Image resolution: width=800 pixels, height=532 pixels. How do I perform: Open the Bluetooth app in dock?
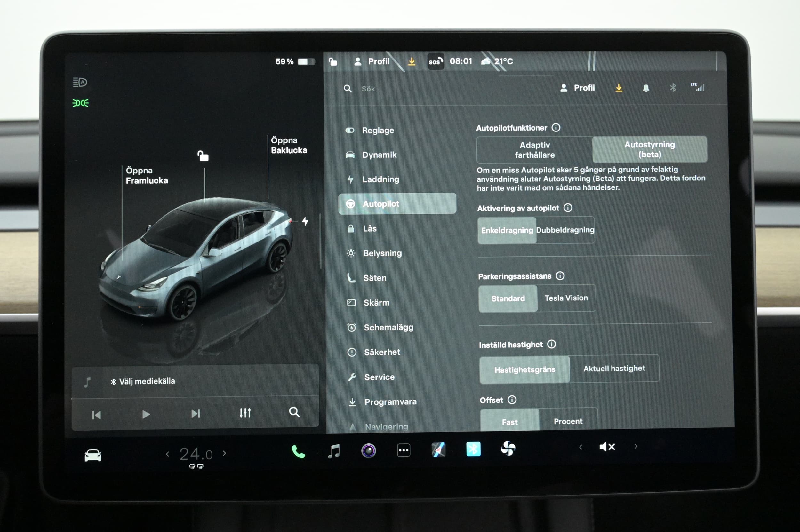coord(473,449)
